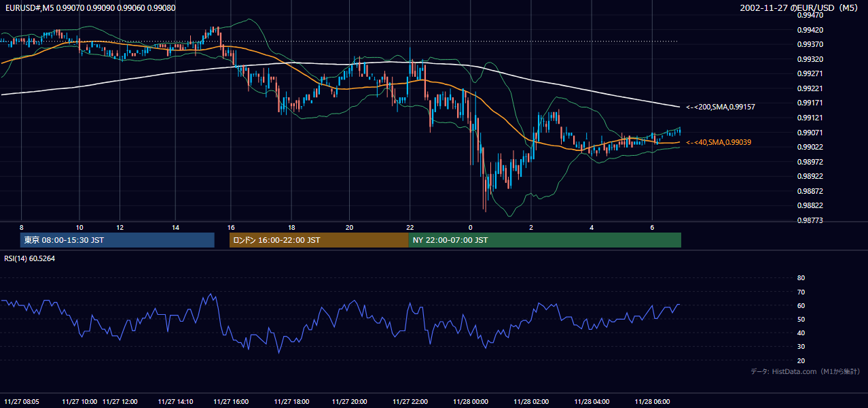Viewport: 868px width, 408px height.
Task: Click the 11/27 10:00 time label
Action: pos(79,402)
